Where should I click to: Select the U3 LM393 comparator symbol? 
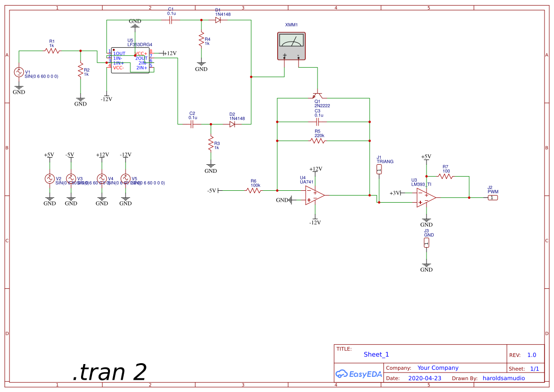[427, 197]
